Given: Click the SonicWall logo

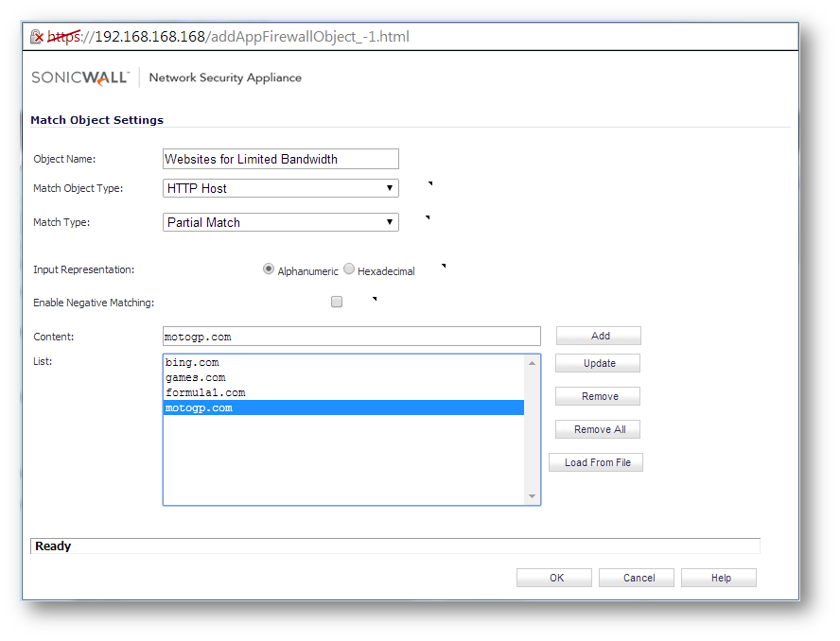Looking at the screenshot, I should tap(80, 78).
